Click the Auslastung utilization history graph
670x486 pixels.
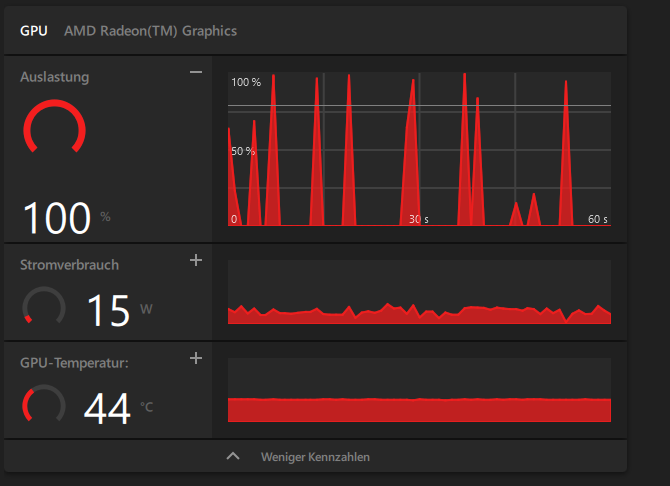pyautogui.click(x=419, y=149)
